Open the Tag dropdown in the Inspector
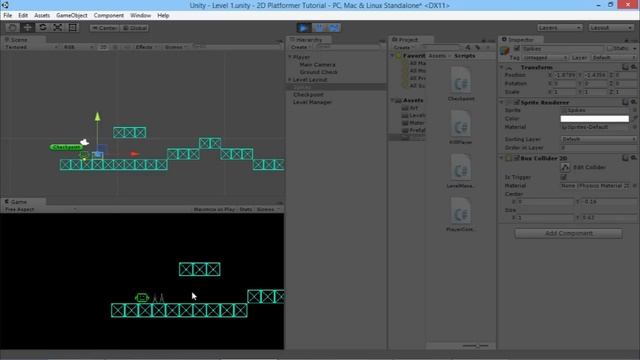640x360 pixels. 545,58
